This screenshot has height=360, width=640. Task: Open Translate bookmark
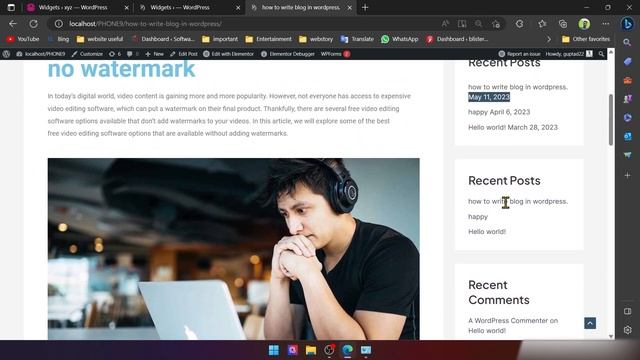357,39
